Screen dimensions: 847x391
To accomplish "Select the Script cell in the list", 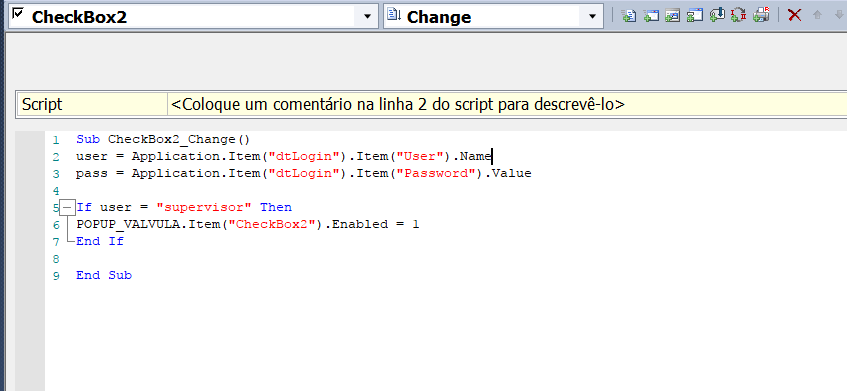I will click(93, 104).
